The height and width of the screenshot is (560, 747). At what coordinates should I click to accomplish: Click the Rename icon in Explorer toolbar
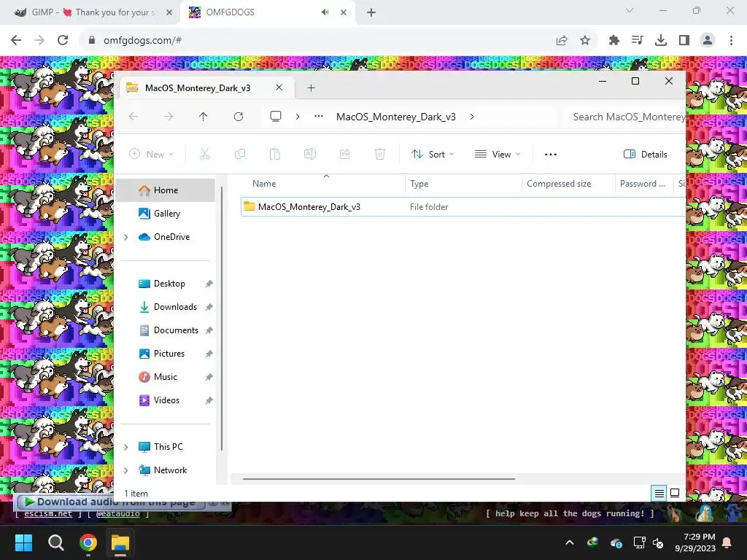click(309, 155)
